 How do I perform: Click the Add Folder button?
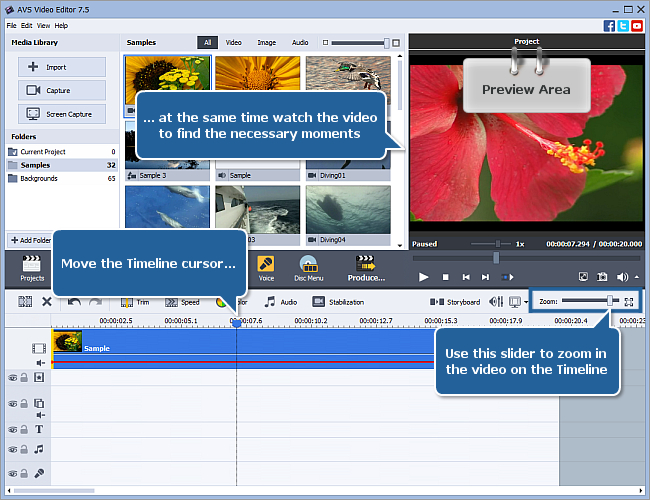click(x=31, y=240)
